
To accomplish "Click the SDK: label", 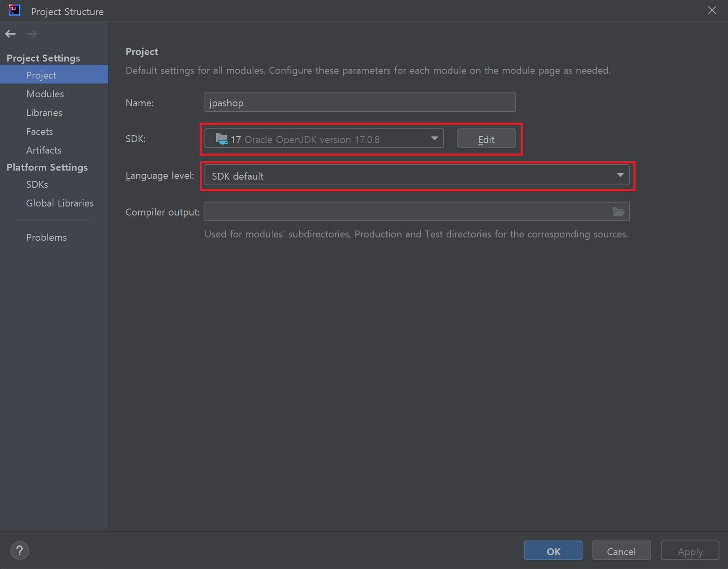I will coord(136,138).
